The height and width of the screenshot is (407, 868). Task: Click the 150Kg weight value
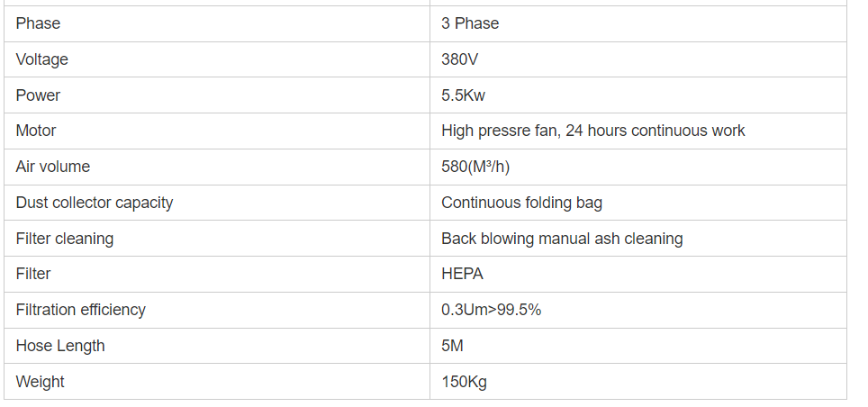click(x=464, y=382)
